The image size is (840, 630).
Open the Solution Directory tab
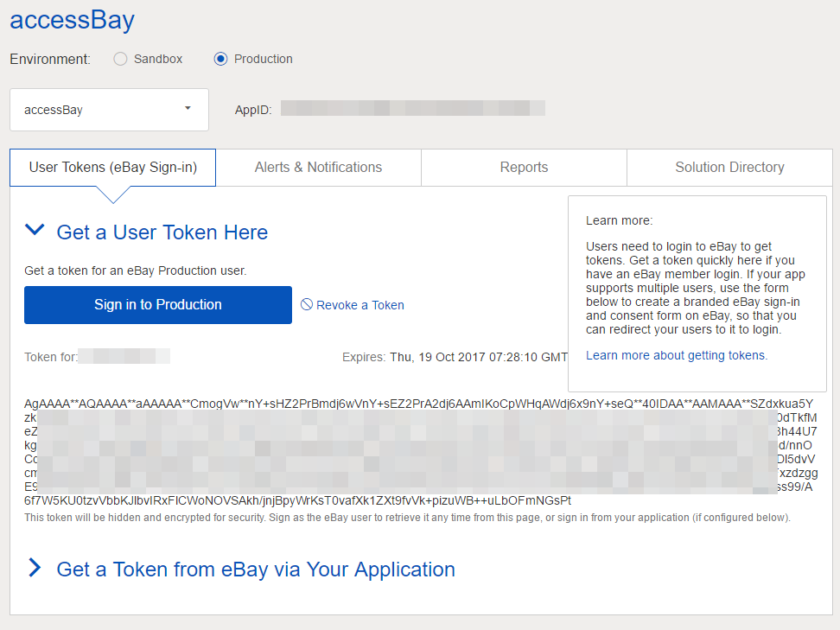729,168
